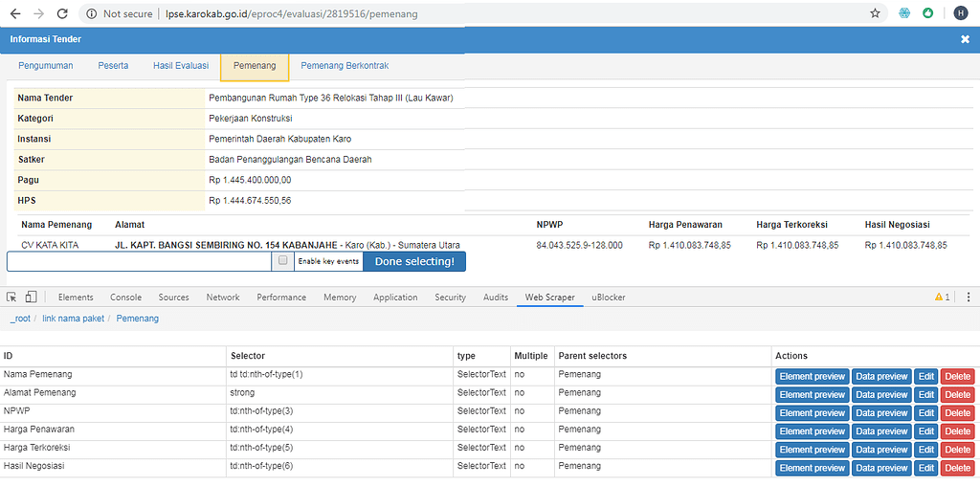Click Edit for Nama Pemenang selector

(x=925, y=375)
